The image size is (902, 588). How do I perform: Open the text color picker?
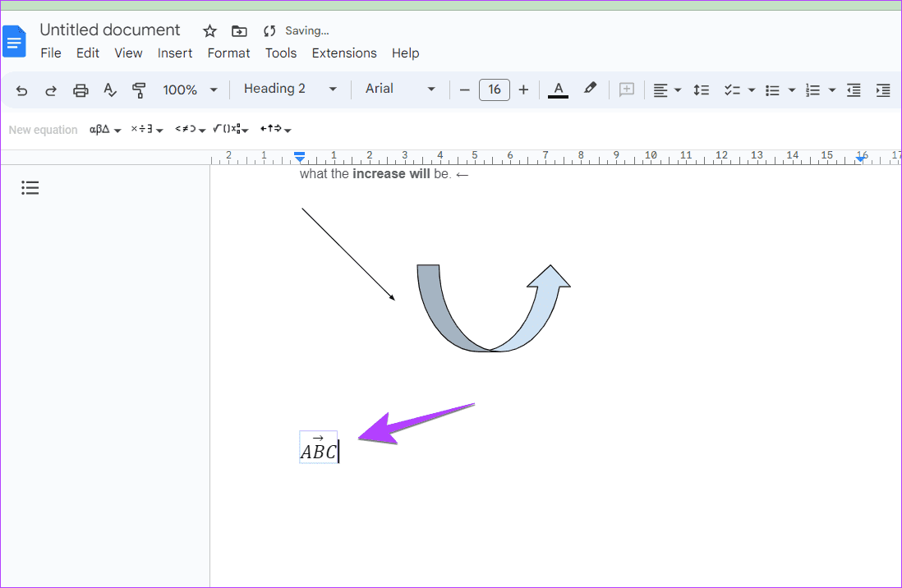(558, 89)
